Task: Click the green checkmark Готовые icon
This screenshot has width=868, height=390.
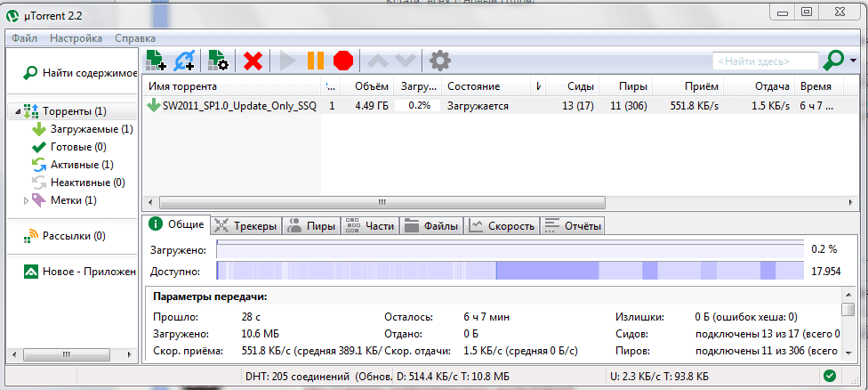Action: click(39, 147)
